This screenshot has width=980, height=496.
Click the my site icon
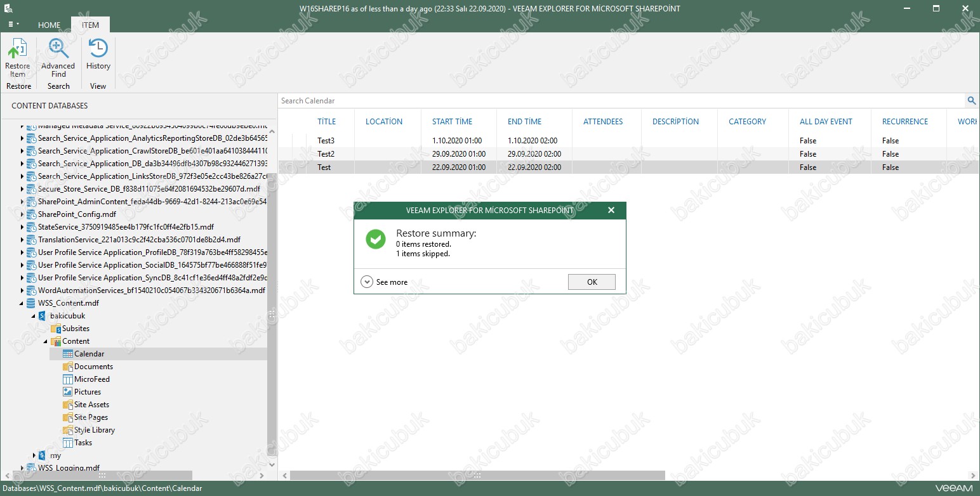pyautogui.click(x=43, y=455)
